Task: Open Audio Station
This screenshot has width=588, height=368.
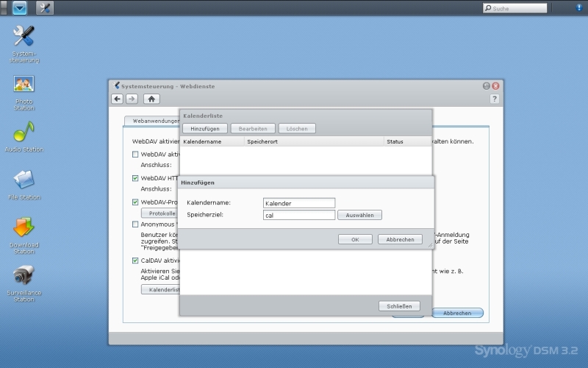Action: click(x=24, y=132)
